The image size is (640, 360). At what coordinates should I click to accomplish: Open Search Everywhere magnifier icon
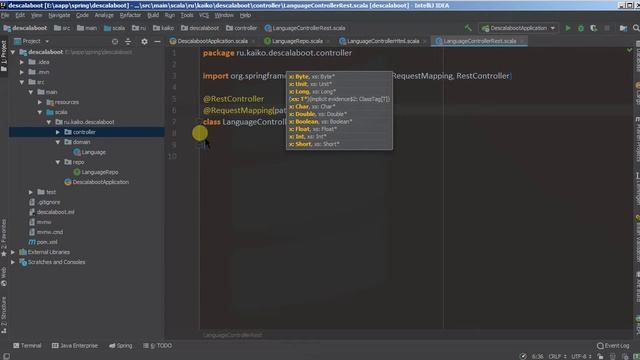636,28
